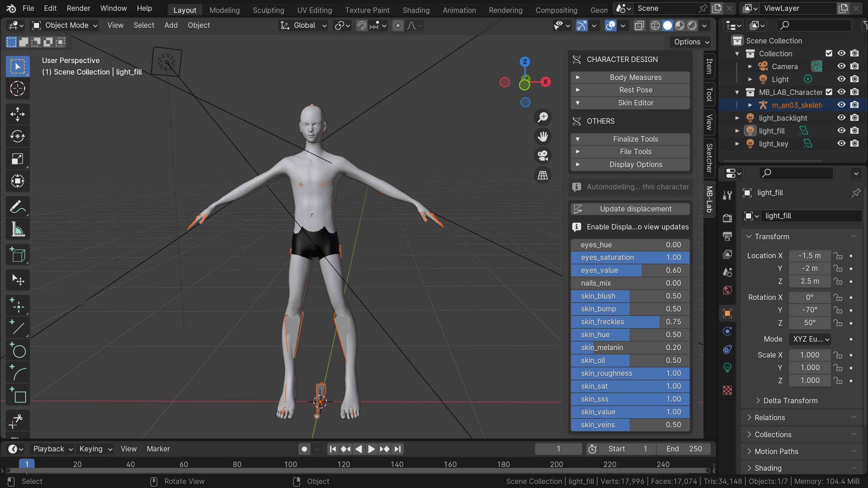Image resolution: width=868 pixels, height=488 pixels.
Task: Select the Transform tool
Action: [x=18, y=181]
